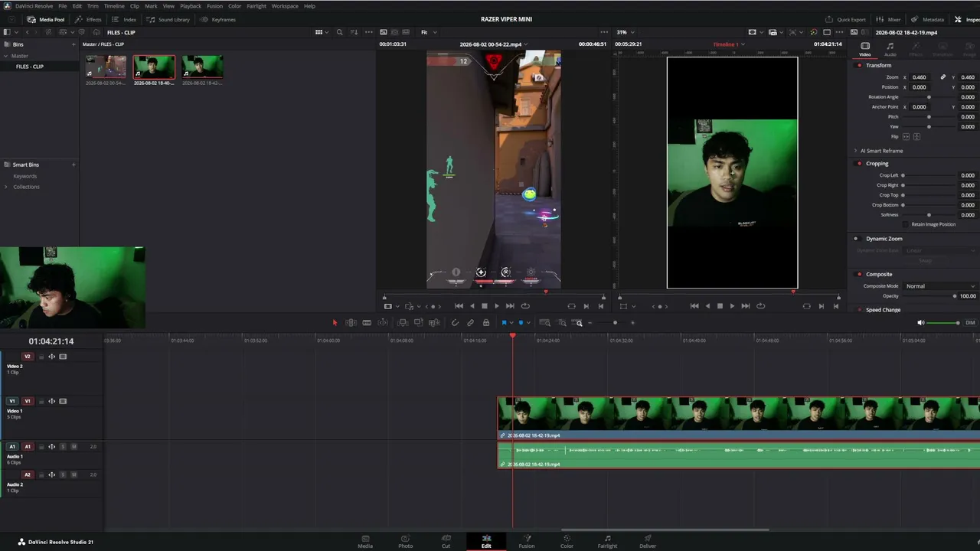The image size is (980, 551).
Task: Click the blue Flag icon in the toolbar
Action: 504,323
